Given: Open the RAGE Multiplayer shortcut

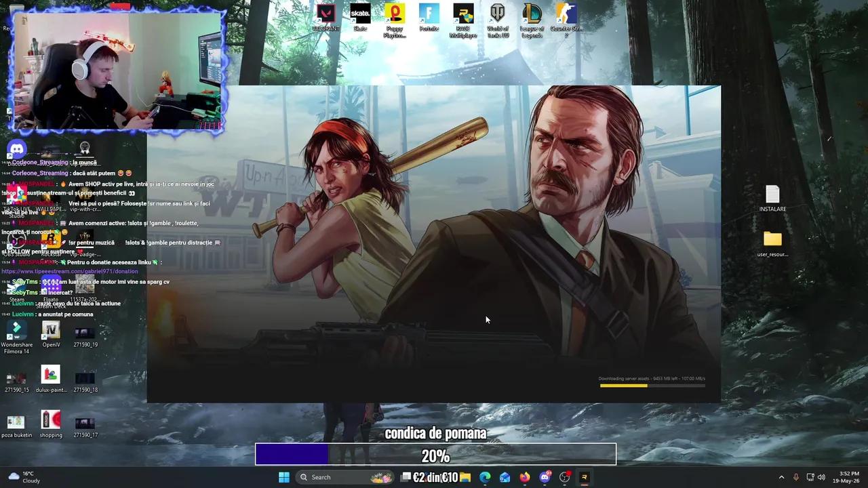Looking at the screenshot, I should 463,21.
